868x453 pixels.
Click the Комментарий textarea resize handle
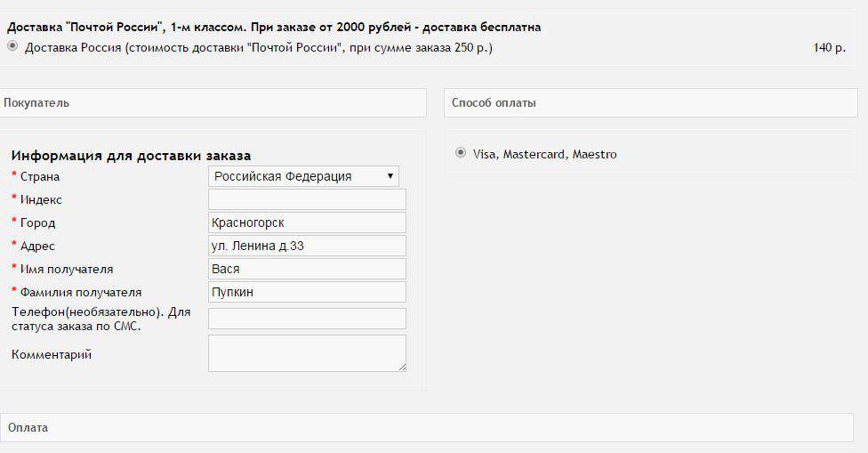tap(402, 367)
